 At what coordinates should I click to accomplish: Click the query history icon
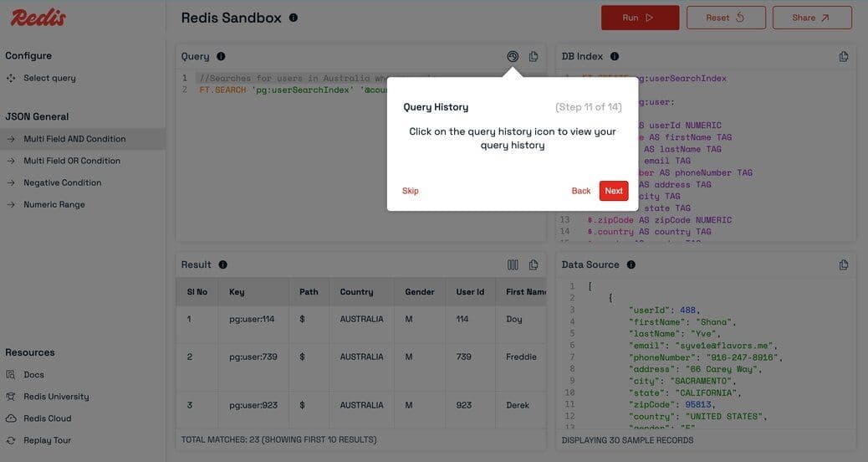coord(513,57)
